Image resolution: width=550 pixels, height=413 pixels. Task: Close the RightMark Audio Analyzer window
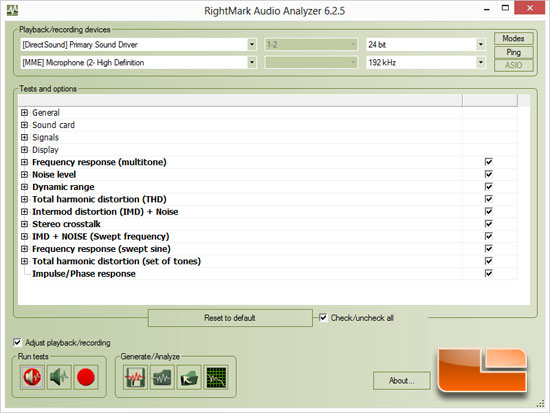530,8
